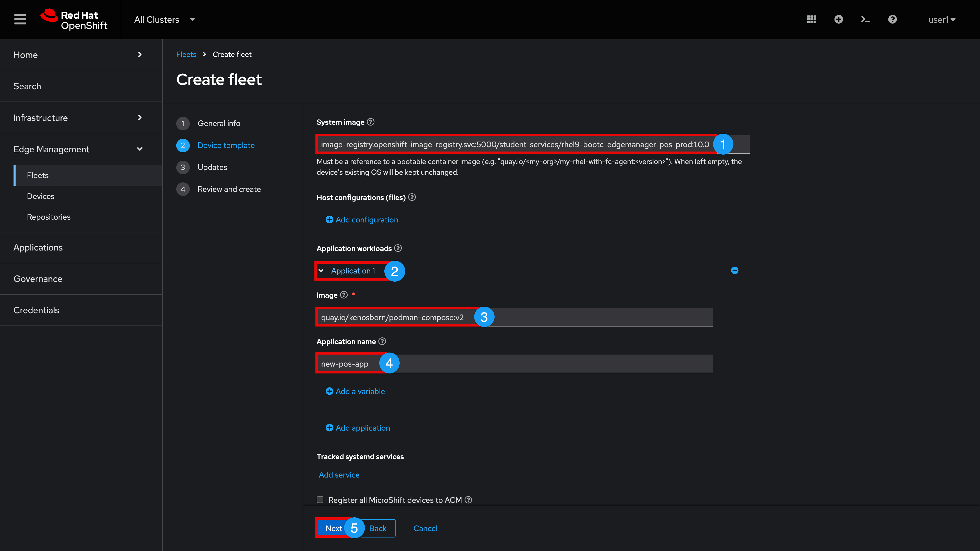Show Image field help icon

coord(344,295)
